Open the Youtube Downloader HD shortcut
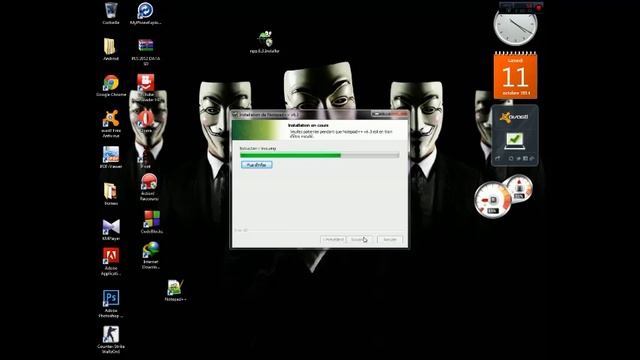The image size is (640, 360). 146,87
